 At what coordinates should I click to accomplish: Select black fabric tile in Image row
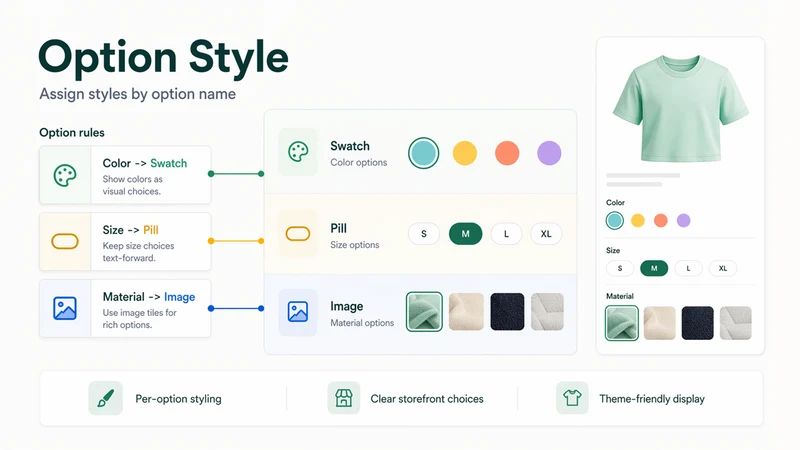(507, 312)
